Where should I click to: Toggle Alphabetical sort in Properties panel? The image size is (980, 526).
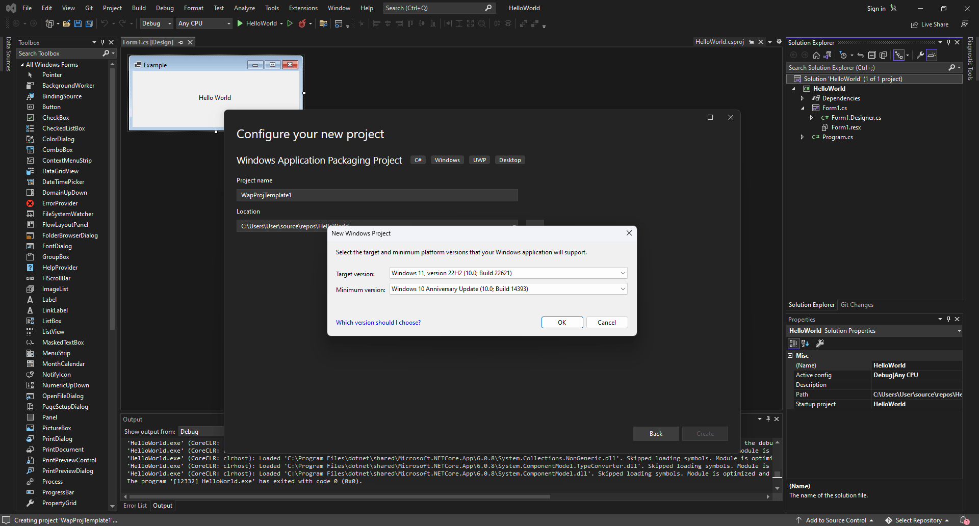coord(805,344)
